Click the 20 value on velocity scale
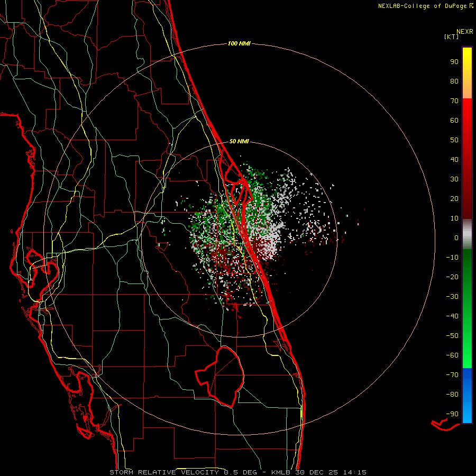This screenshot has width=476, height=476. pos(454,198)
